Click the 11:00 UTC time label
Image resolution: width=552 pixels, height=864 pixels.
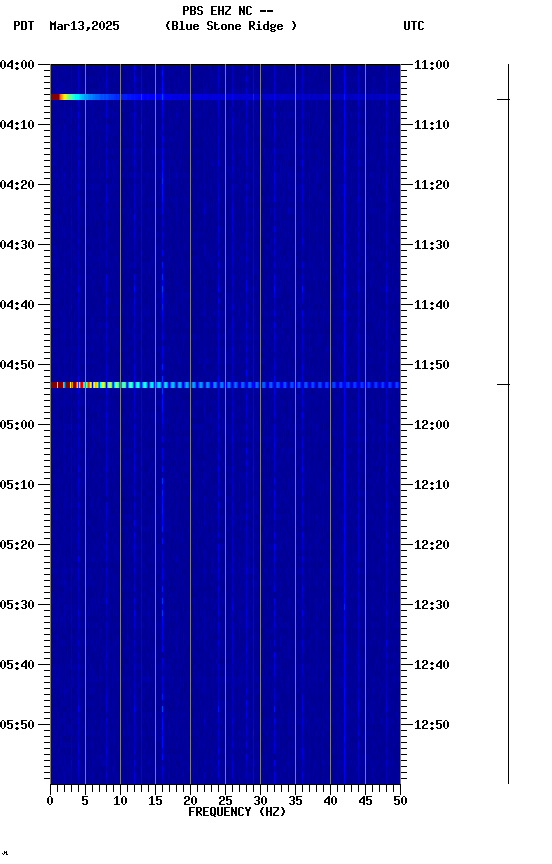432,65
